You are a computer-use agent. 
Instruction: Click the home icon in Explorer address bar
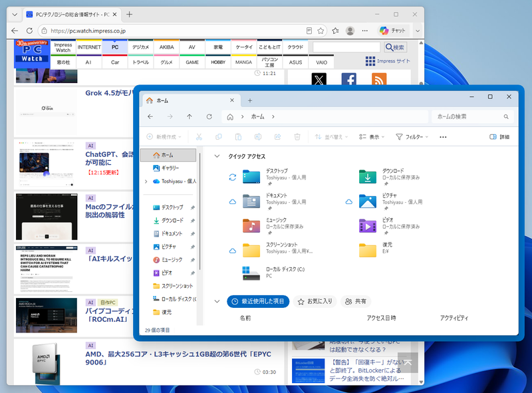coord(230,117)
